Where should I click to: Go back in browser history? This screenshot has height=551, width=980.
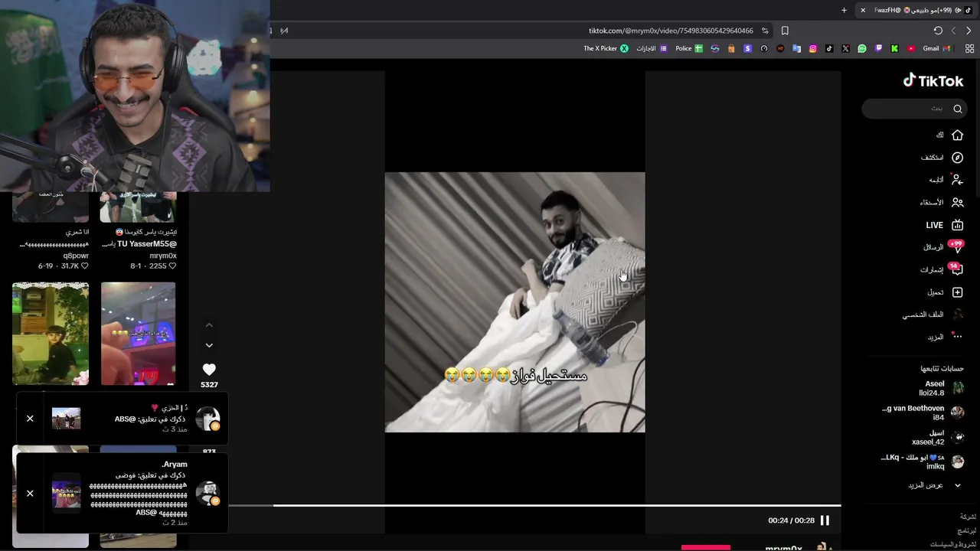(x=969, y=31)
